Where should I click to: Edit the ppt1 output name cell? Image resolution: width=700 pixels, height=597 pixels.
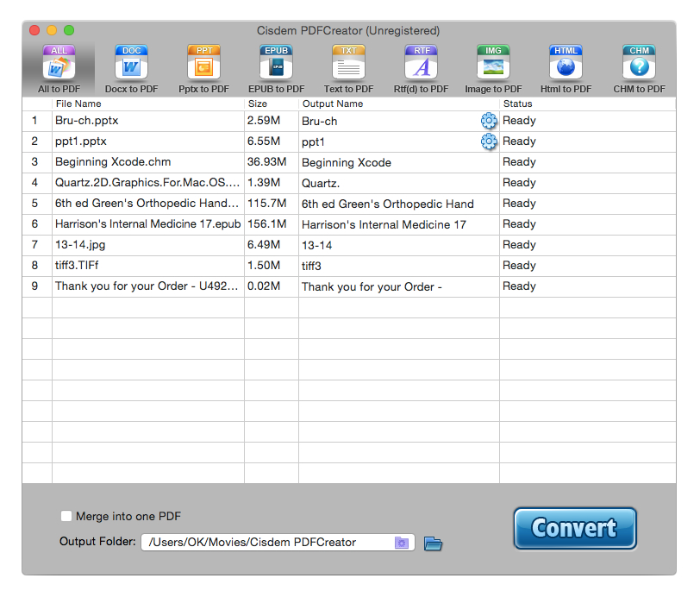pyautogui.click(x=398, y=141)
